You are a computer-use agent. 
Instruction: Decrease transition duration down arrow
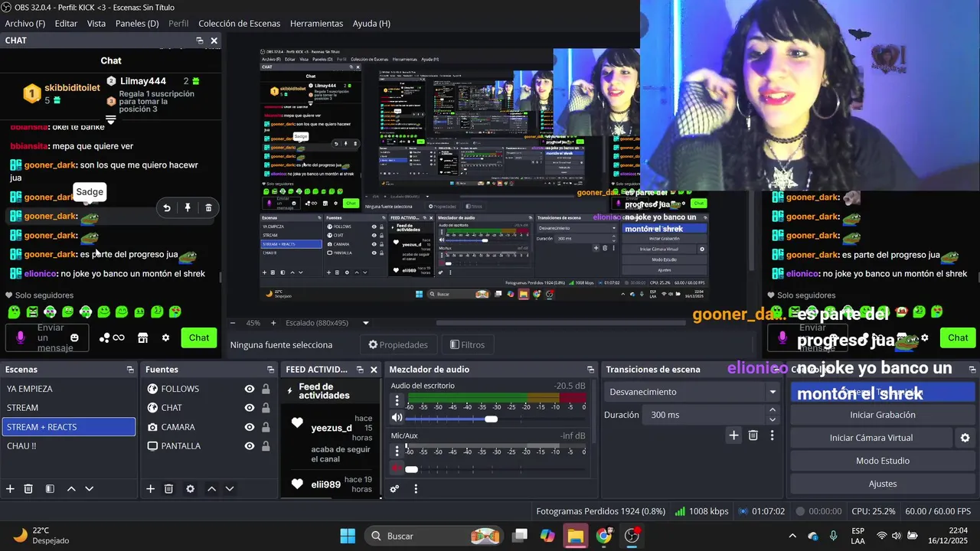tap(773, 419)
